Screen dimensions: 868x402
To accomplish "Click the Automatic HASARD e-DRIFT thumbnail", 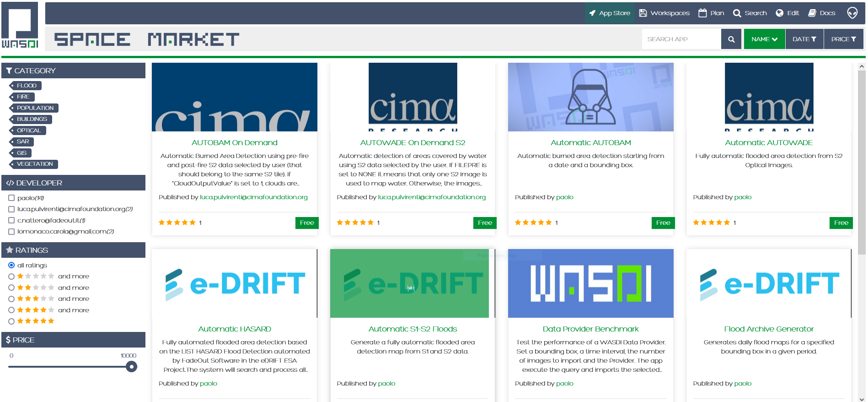I will (x=235, y=283).
